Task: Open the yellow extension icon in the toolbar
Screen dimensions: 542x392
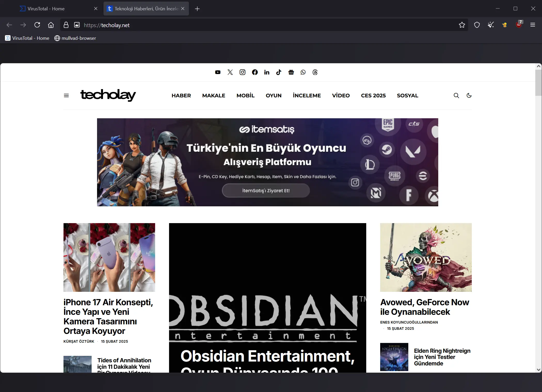Action: 505,25
